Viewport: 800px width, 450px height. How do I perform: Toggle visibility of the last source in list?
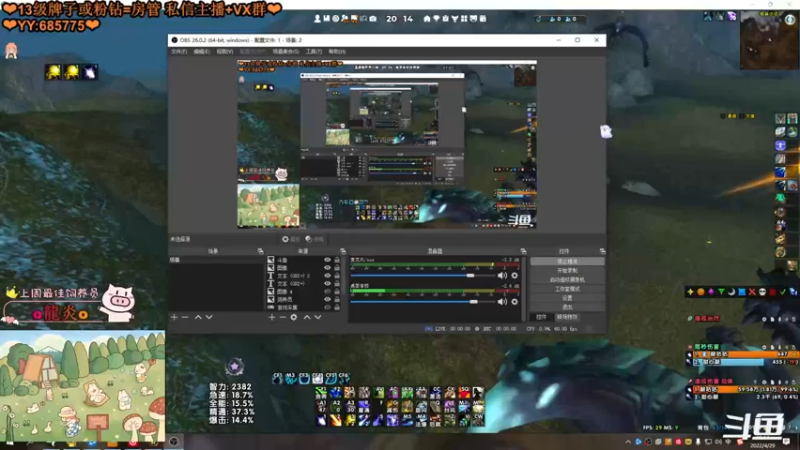pos(328,307)
